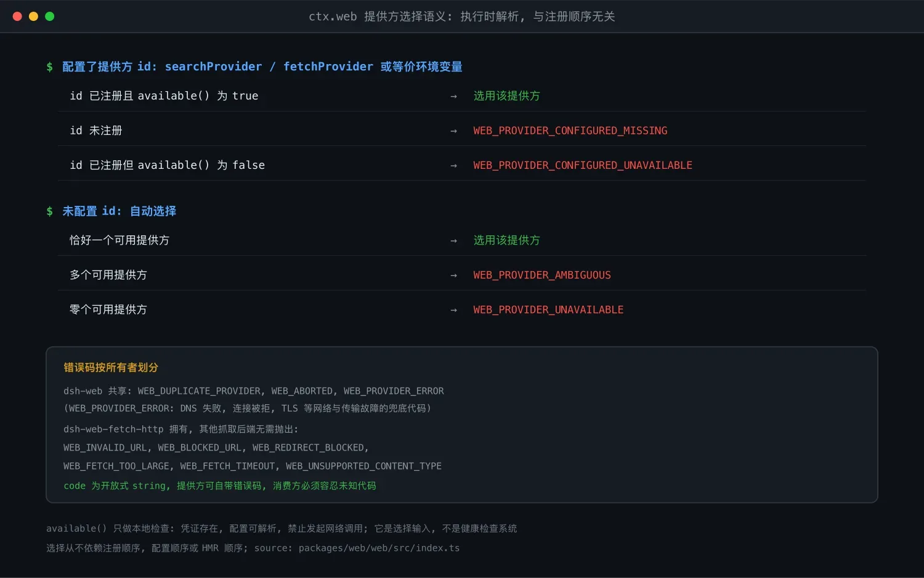This screenshot has width=924, height=578.
Task: Click the red close window button
Action: [x=17, y=17]
